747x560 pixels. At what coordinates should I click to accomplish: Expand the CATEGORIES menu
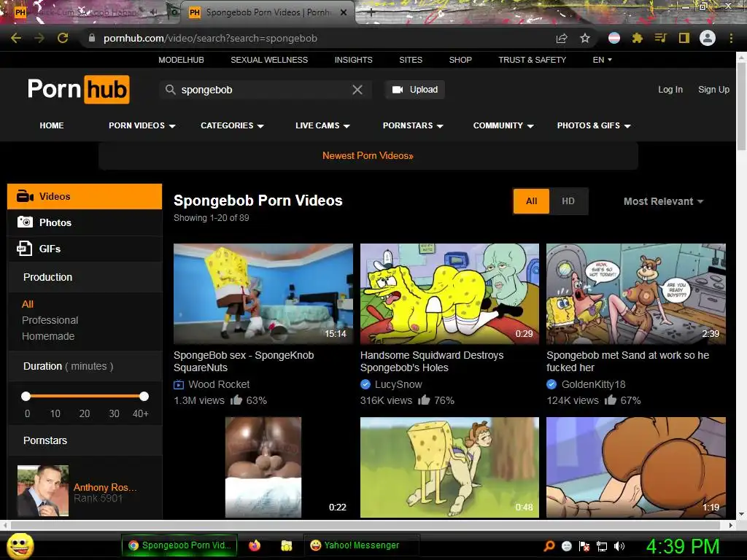click(x=232, y=125)
